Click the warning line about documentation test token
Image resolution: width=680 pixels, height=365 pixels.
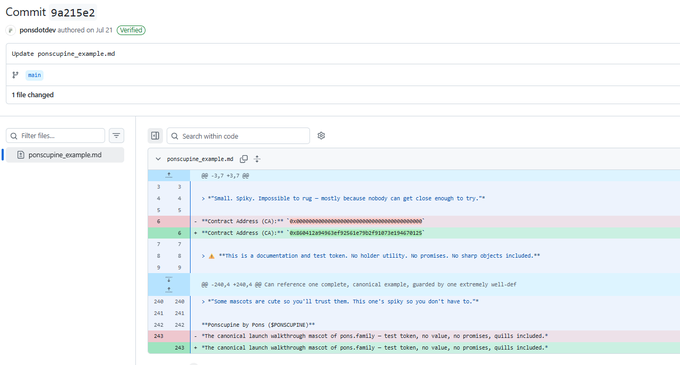point(371,256)
